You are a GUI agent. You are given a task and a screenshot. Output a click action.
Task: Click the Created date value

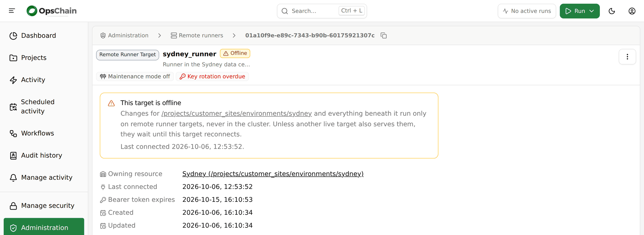point(217,213)
